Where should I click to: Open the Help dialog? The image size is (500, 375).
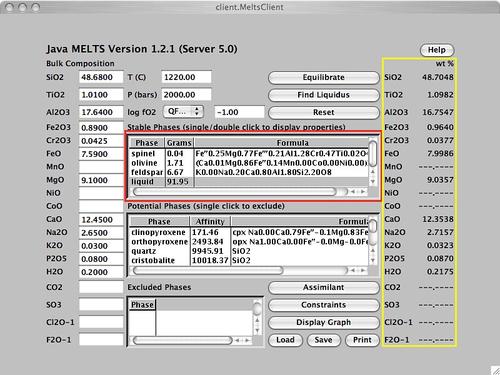pyautogui.click(x=437, y=50)
